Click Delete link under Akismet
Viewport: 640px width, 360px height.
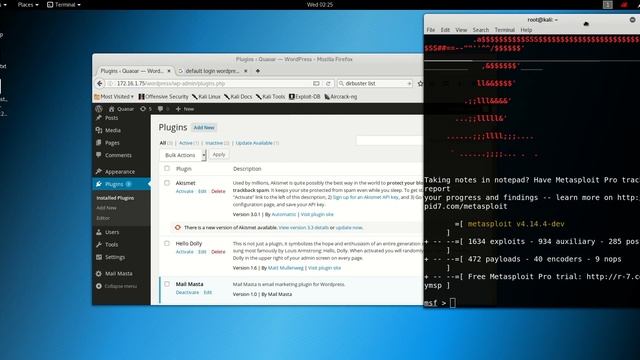[218, 191]
